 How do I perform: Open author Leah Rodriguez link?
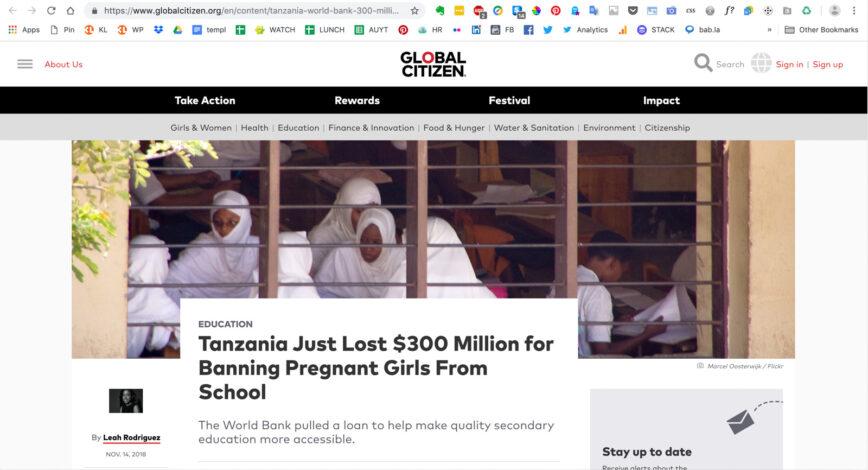[x=132, y=437]
